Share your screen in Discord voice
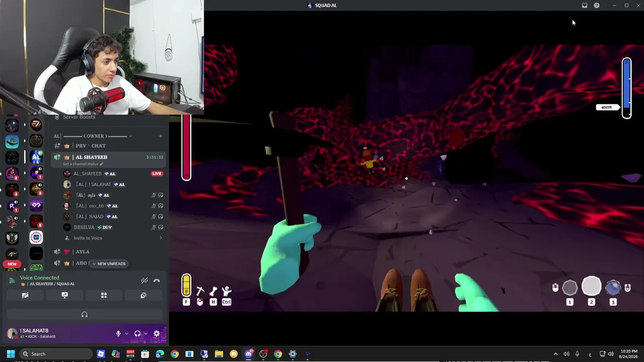 coord(64,295)
